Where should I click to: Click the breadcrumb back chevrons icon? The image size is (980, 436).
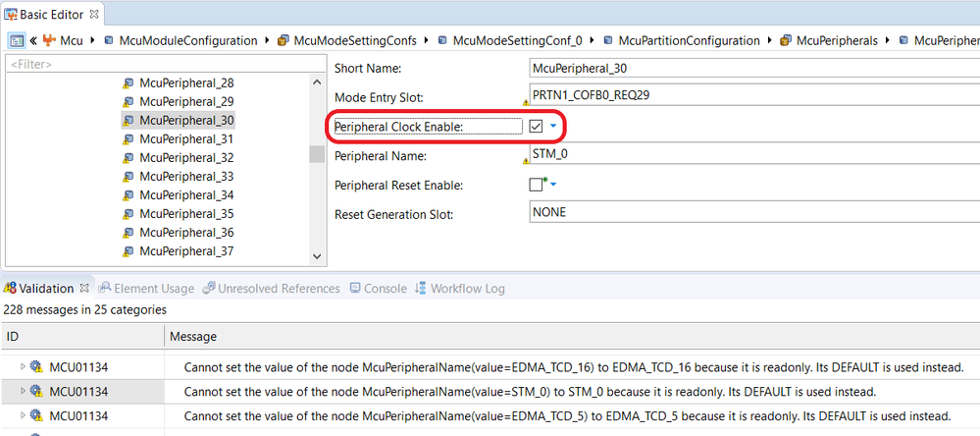click(32, 41)
